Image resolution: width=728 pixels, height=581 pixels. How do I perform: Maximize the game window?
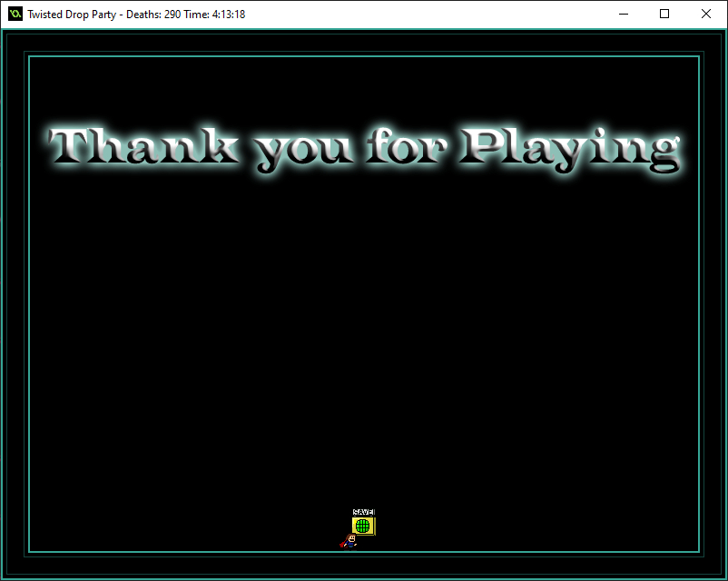click(x=664, y=15)
